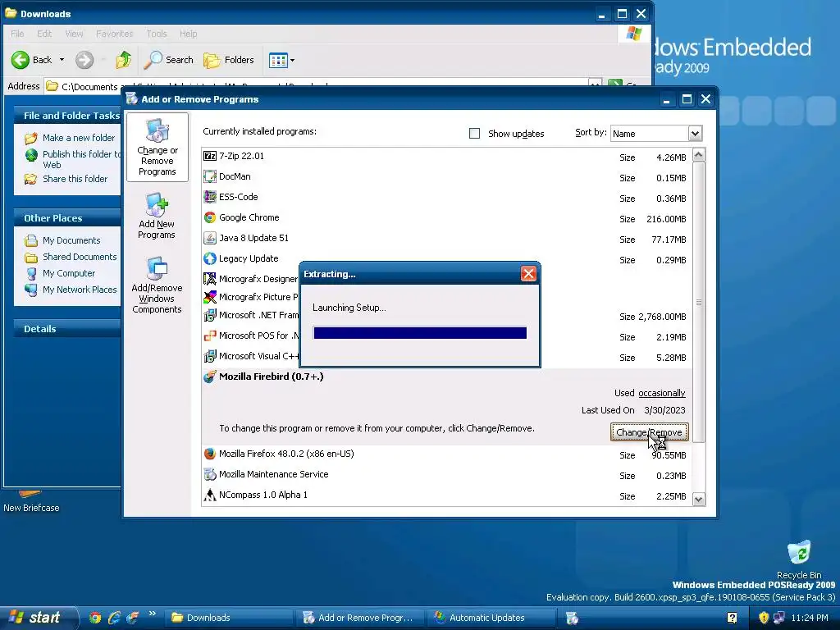Open the View menu in Downloads
Image resolution: width=840 pixels, height=630 pixels.
(x=74, y=34)
